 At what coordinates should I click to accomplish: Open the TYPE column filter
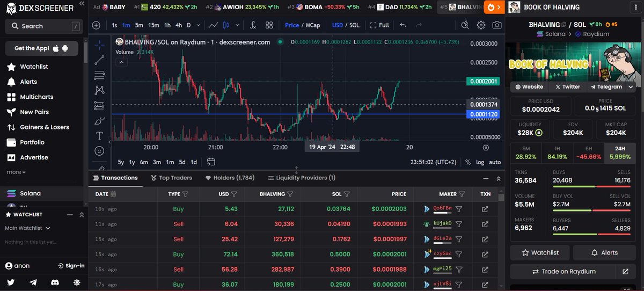pyautogui.click(x=186, y=194)
